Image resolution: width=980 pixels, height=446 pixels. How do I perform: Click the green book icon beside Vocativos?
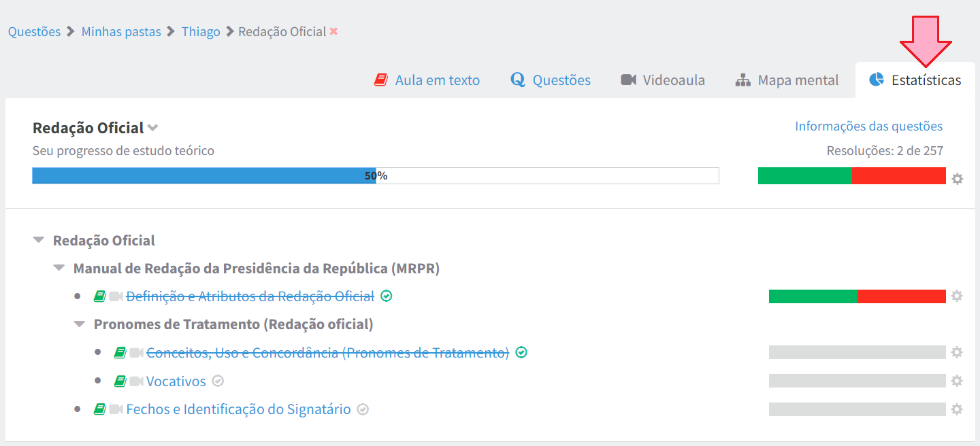pos(120,381)
